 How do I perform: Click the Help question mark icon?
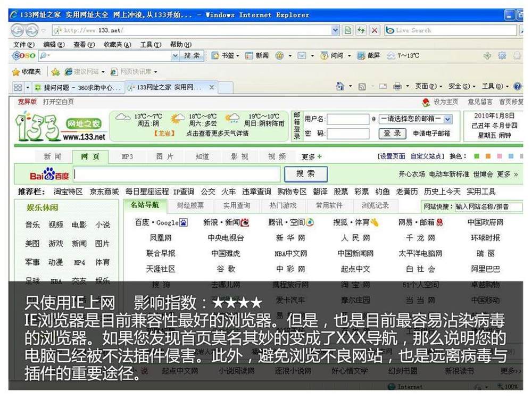[518, 86]
